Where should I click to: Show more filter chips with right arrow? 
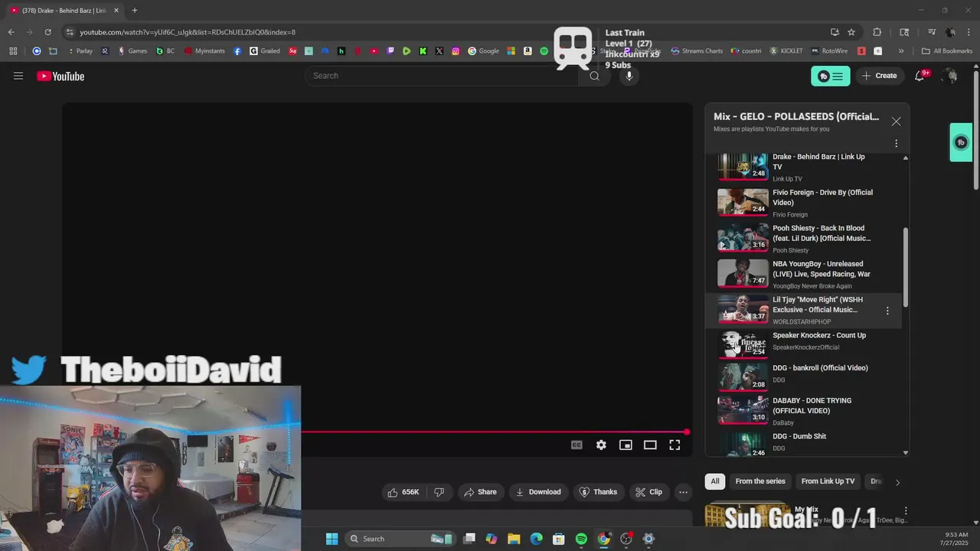(x=897, y=482)
